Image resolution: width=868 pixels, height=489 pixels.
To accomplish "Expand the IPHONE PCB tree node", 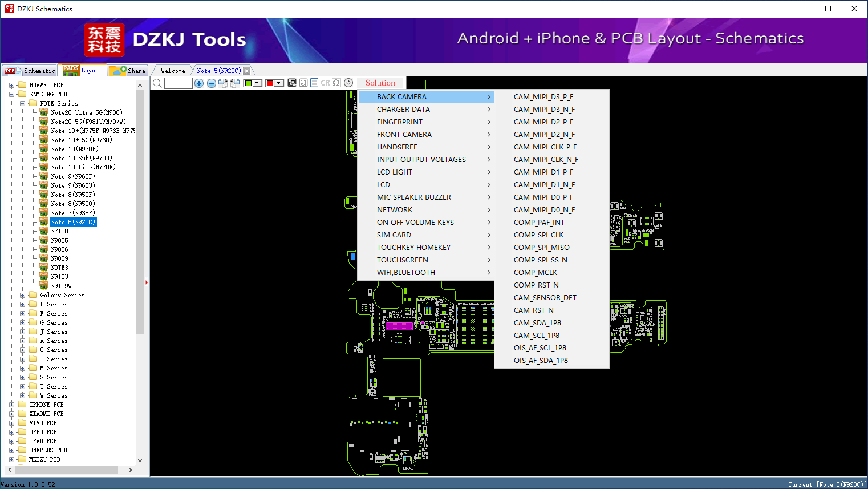I will (11, 405).
